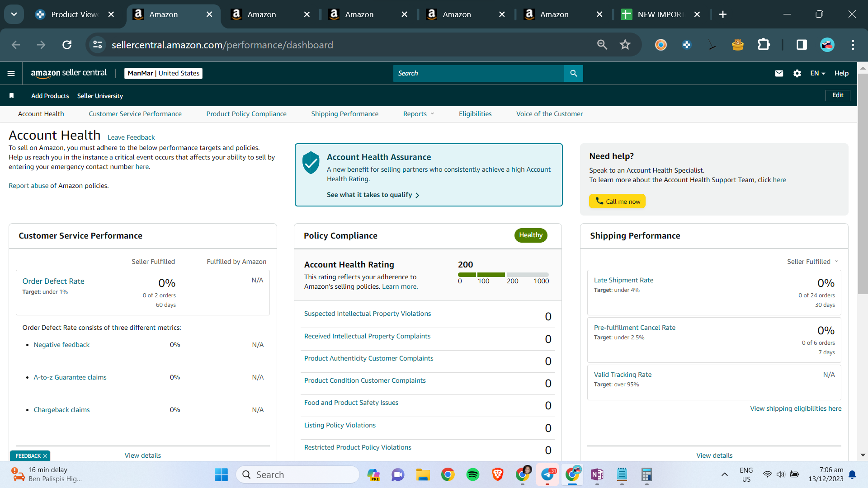Click the yellow bee-like extension icon
This screenshot has height=488, width=868.
click(x=738, y=45)
